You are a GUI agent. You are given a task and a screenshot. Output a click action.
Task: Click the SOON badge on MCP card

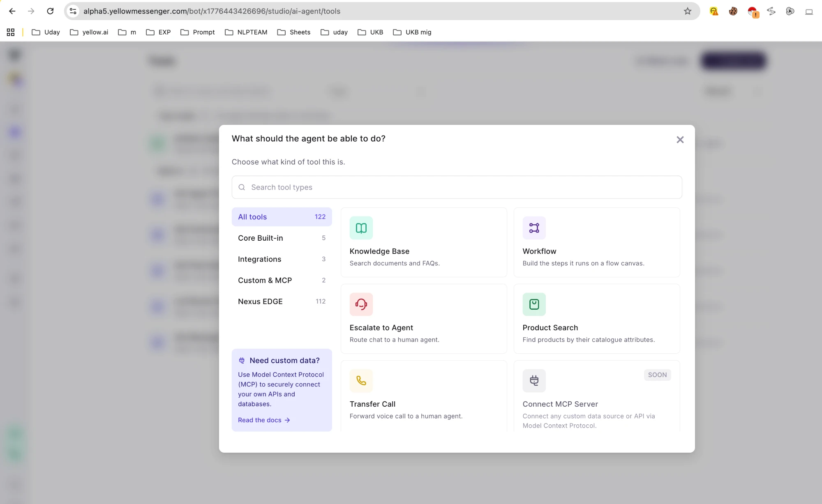[657, 375]
